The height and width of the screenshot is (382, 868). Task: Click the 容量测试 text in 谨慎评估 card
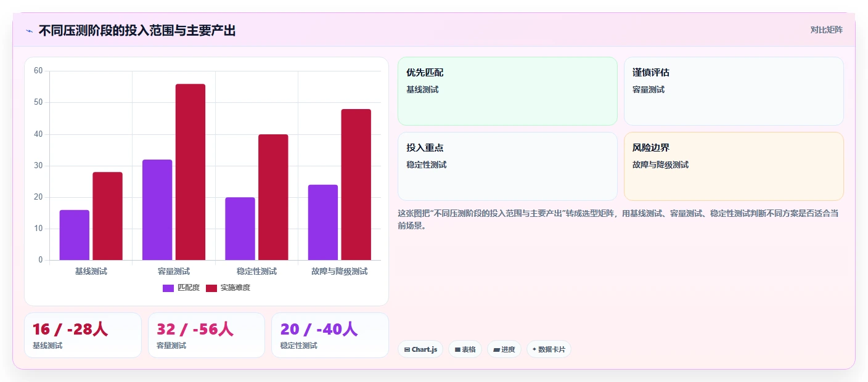click(x=649, y=90)
